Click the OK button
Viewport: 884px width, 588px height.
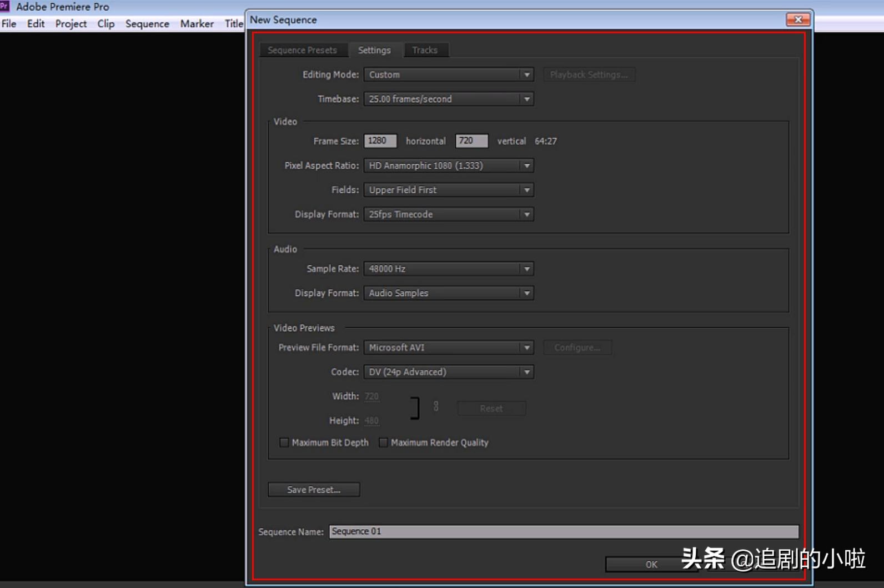651,564
